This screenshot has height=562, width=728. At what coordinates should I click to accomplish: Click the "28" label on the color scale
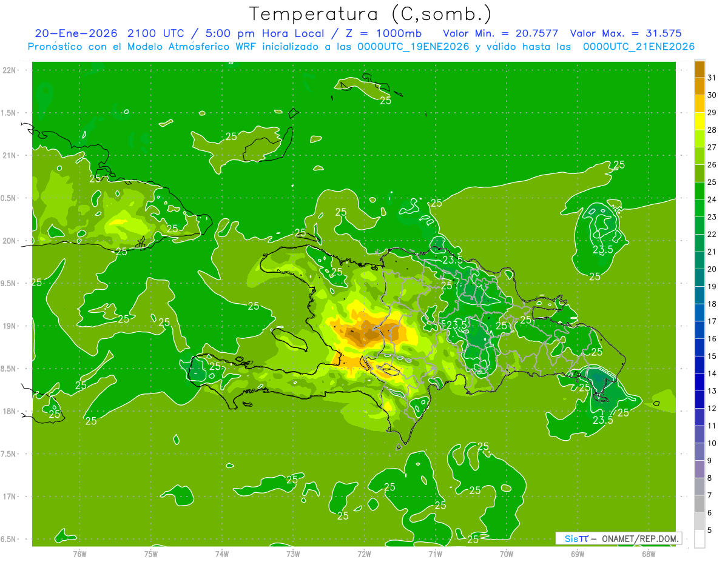(x=712, y=130)
